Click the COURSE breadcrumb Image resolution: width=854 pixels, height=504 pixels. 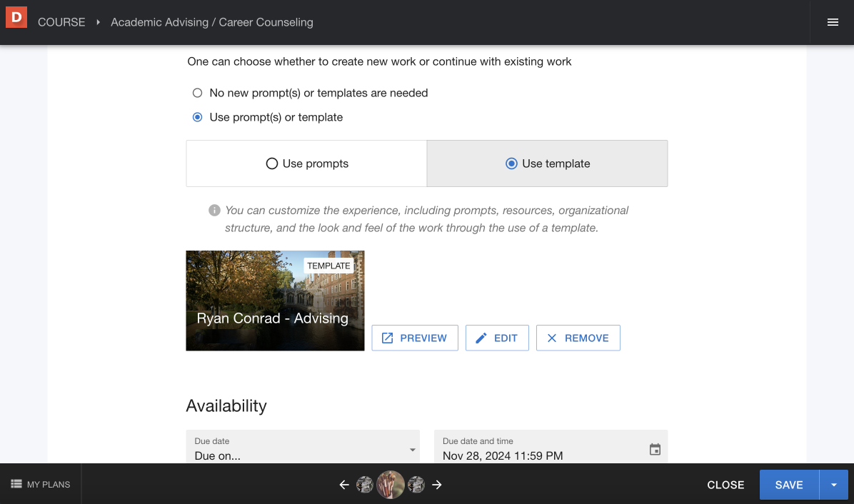pyautogui.click(x=61, y=22)
